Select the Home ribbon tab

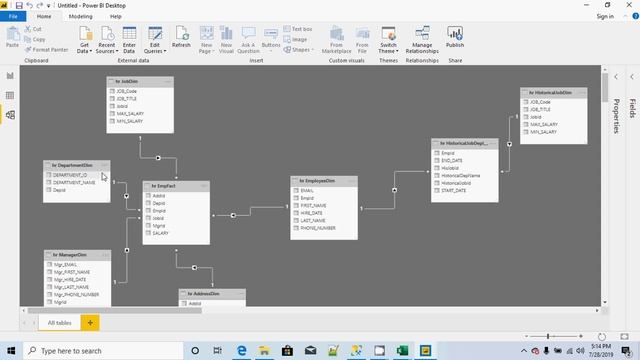[44, 16]
